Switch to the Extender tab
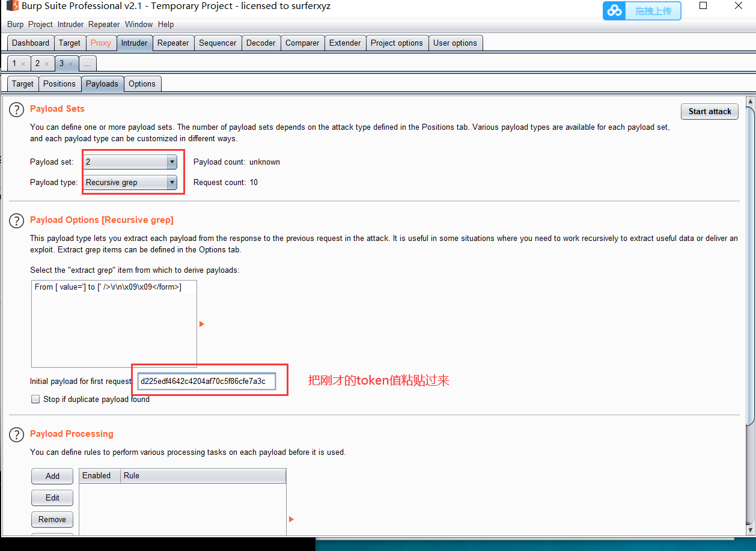Image resolution: width=756 pixels, height=551 pixels. pos(345,43)
